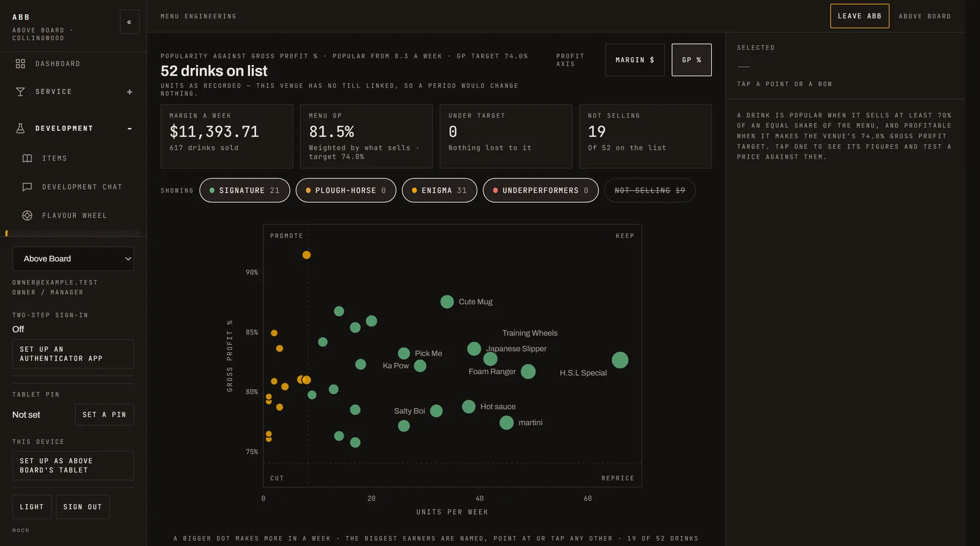Screen dimensions: 980x546
Task: Click the Leave ABB button
Action: click(x=859, y=16)
